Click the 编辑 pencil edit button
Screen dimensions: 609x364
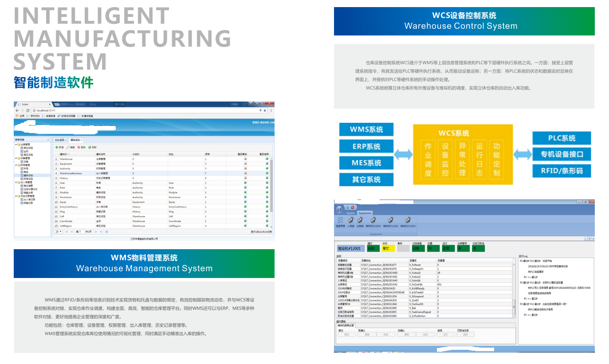pos(70,147)
